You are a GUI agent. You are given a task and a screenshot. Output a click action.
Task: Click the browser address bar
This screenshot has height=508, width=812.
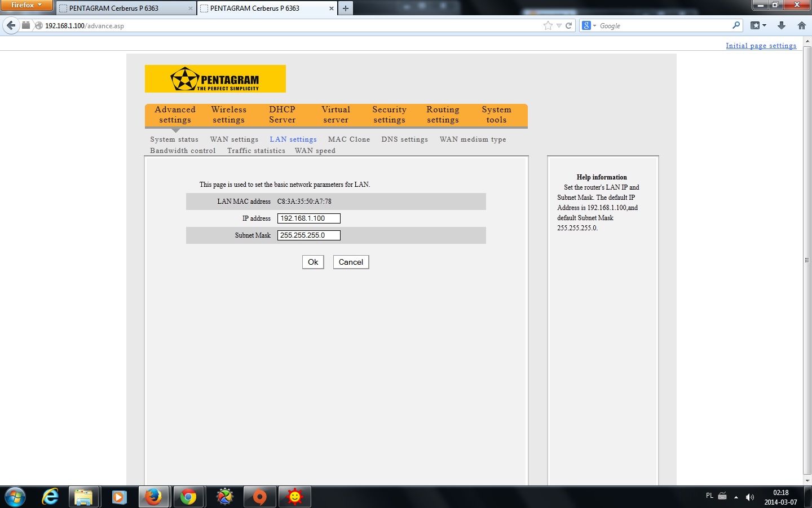[x=288, y=25]
